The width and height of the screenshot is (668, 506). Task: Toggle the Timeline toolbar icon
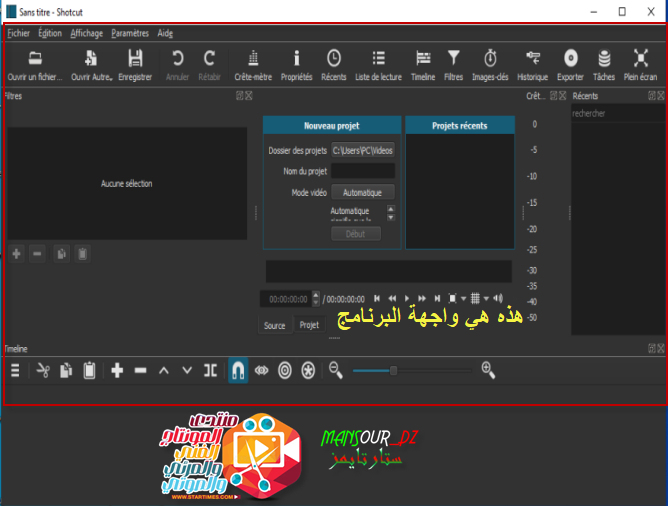[423, 65]
